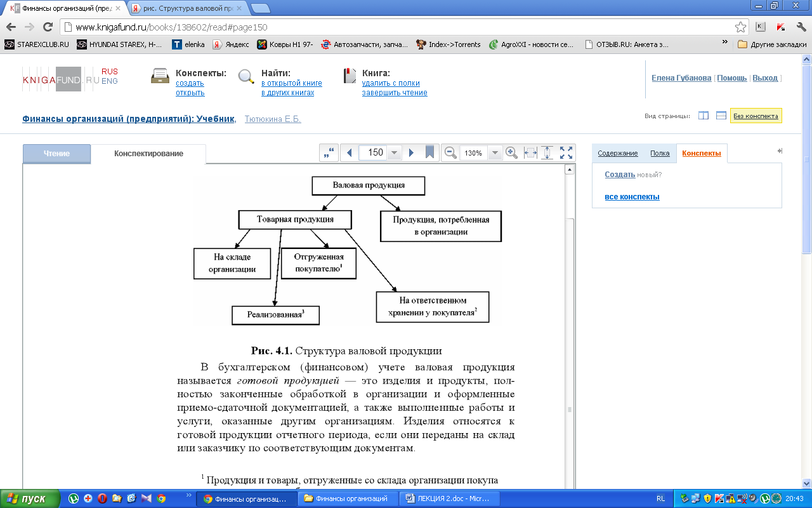The height and width of the screenshot is (508, 812).
Task: Open the Полка tab
Action: [x=660, y=153]
